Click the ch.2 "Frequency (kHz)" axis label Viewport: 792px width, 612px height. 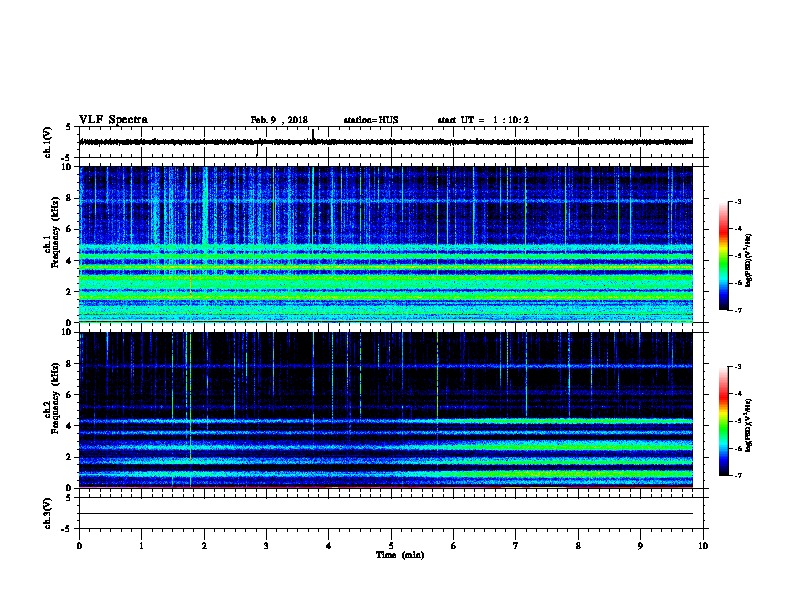pos(55,398)
